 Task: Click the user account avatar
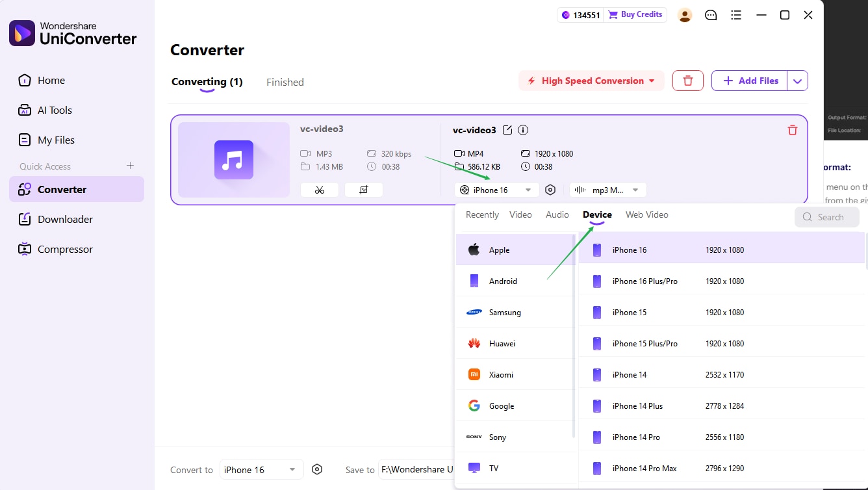(685, 15)
